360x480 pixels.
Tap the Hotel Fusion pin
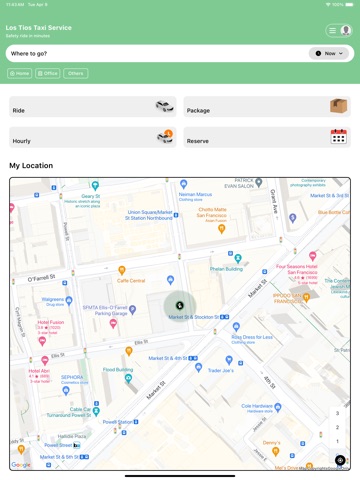(x=42, y=341)
